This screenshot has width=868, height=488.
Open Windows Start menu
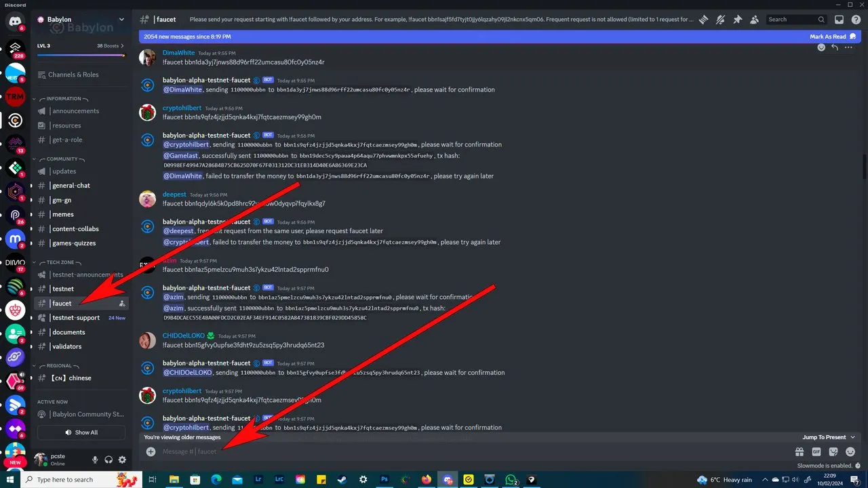click(x=11, y=480)
